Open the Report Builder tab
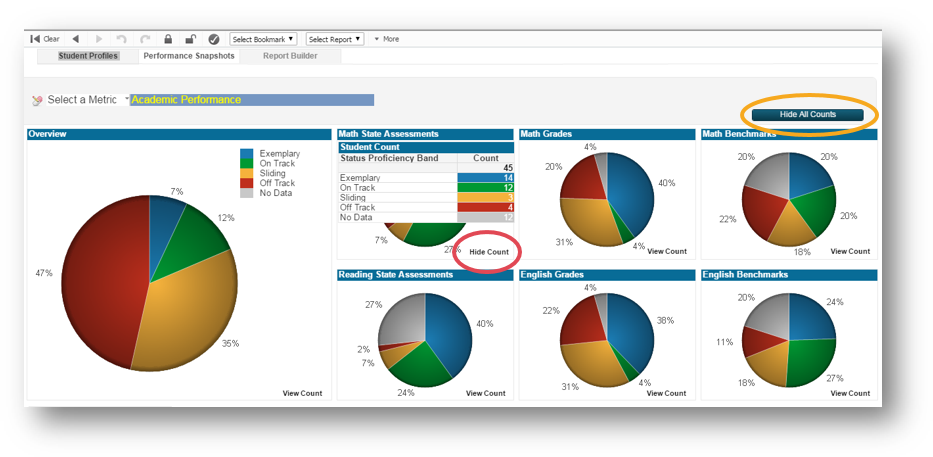The image size is (933, 457). point(290,56)
